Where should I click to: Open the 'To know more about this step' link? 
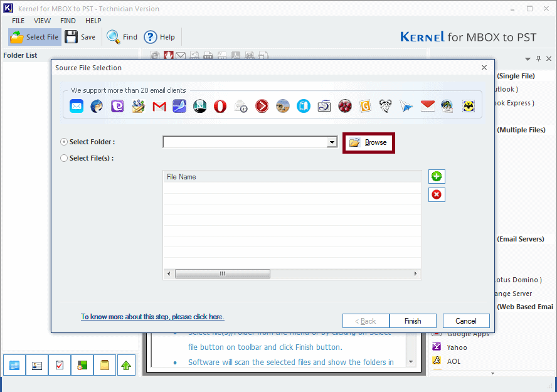pyautogui.click(x=152, y=317)
